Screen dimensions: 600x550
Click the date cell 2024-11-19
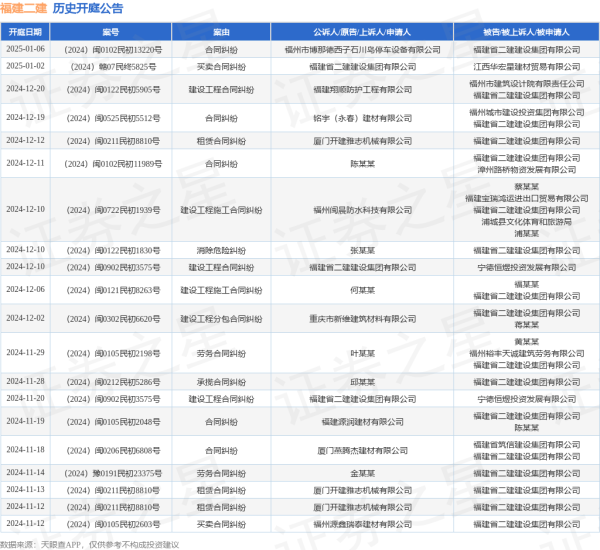point(25,421)
